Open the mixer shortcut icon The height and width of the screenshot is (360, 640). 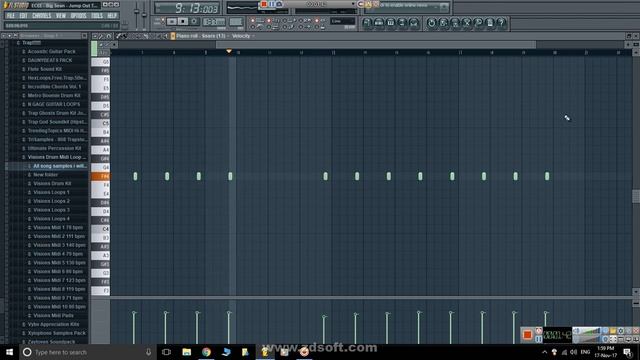tap(414, 23)
